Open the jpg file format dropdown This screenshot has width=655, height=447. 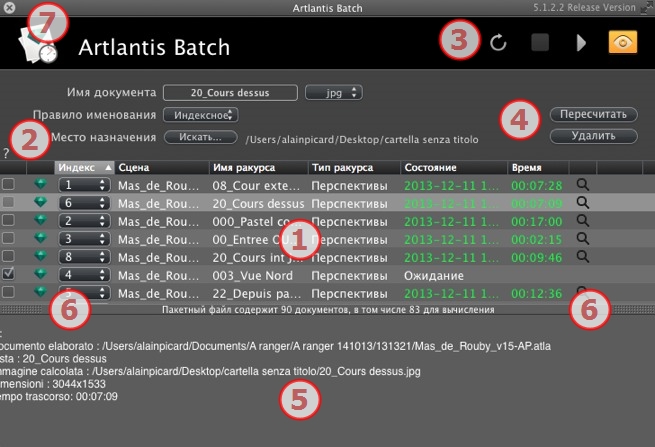pyautogui.click(x=334, y=93)
